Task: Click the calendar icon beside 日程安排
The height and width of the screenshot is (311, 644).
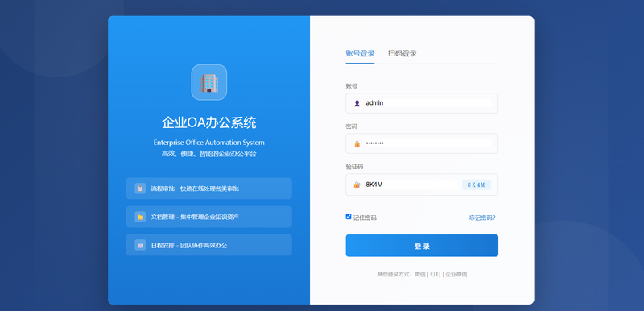Action: pyautogui.click(x=140, y=245)
